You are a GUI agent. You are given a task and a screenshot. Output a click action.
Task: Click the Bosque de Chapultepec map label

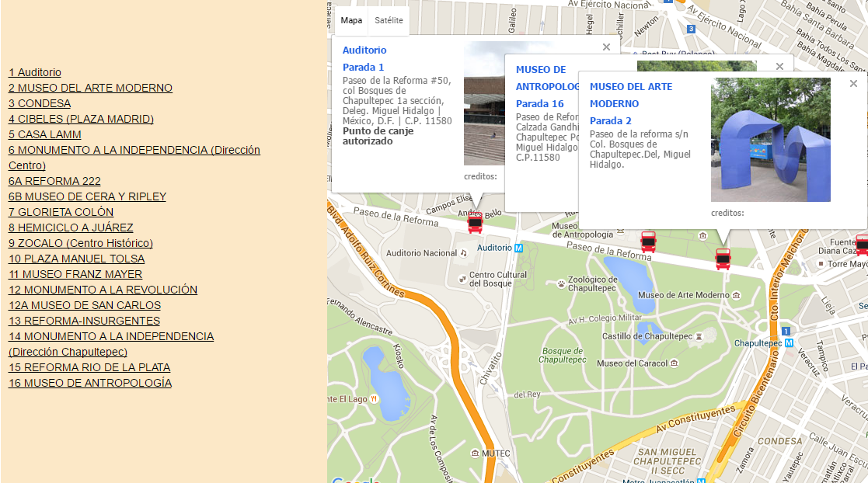tap(563, 355)
